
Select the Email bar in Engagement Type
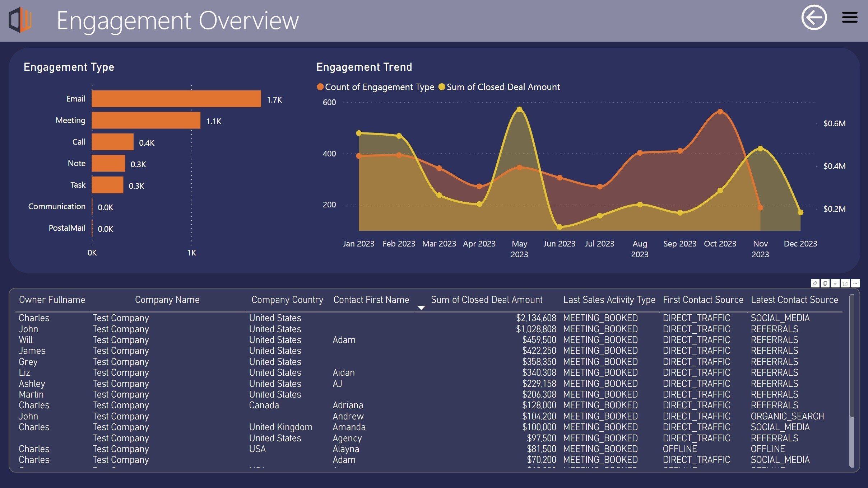(176, 99)
